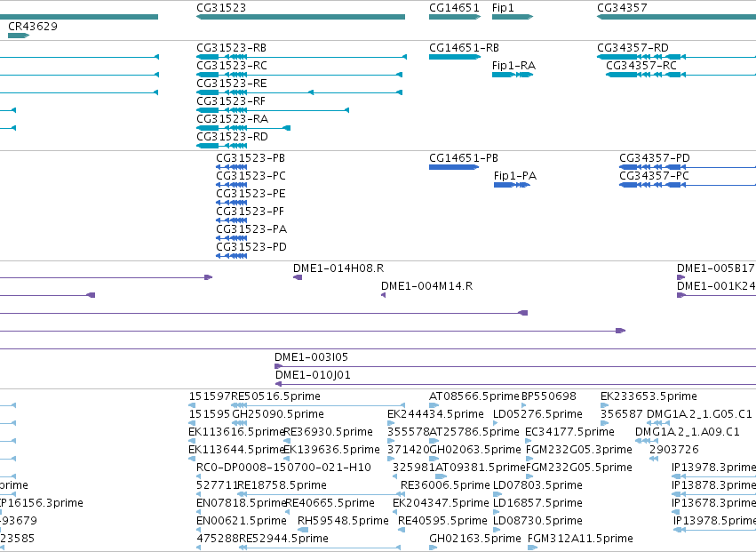Viewport: 756px width, 552px height.
Task: Select EST EK244434.5prime
Action: 435,414
